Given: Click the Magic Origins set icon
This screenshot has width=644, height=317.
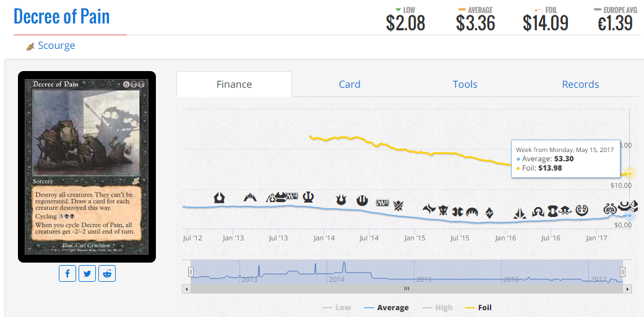Looking at the screenshot, I should (472, 212).
